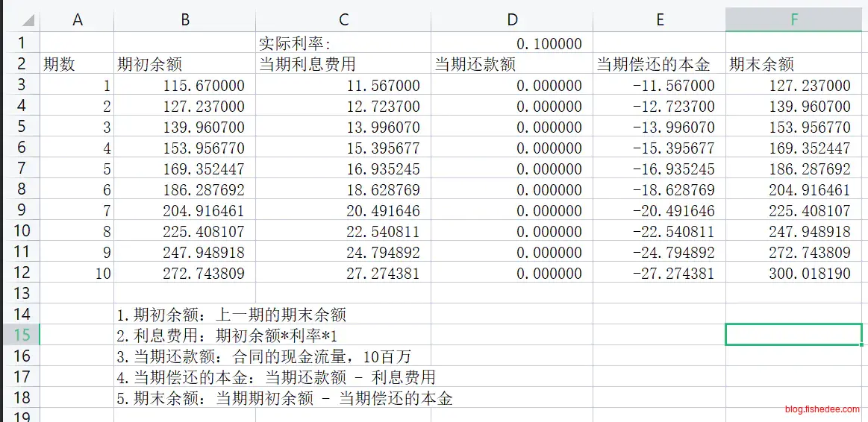868x422 pixels.
Task: Select the 期数 header cell
Action: [60, 65]
